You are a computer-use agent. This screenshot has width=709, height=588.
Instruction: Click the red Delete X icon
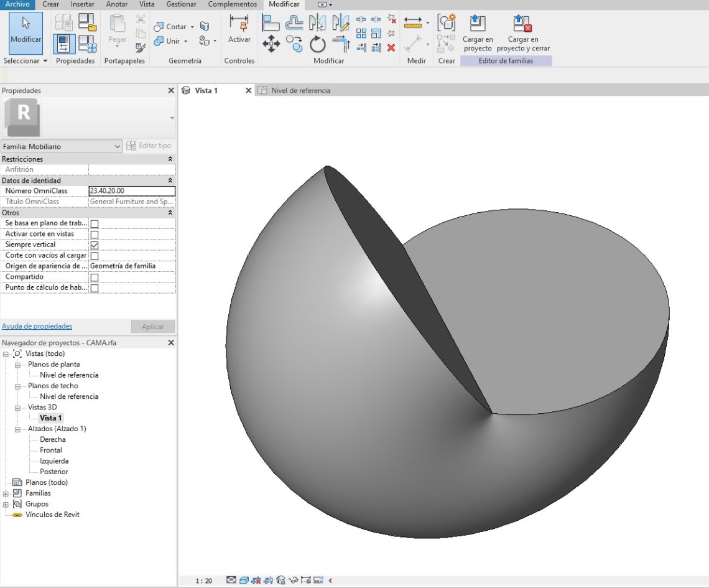pos(391,47)
